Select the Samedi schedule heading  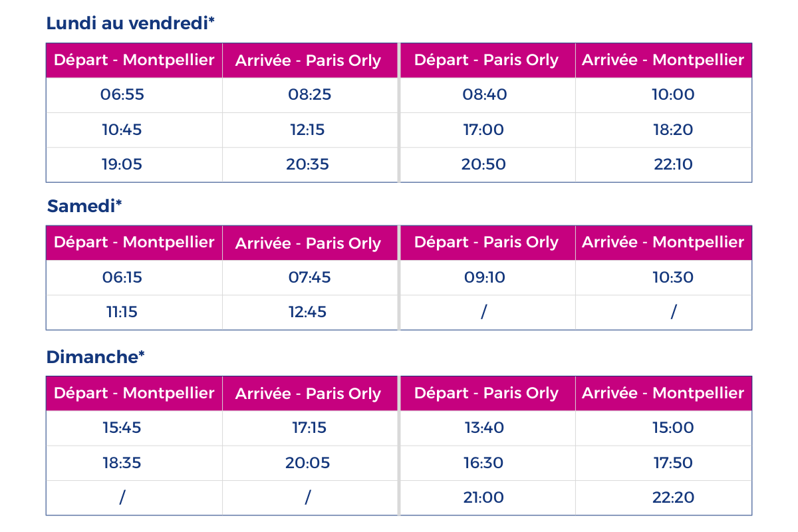click(84, 206)
